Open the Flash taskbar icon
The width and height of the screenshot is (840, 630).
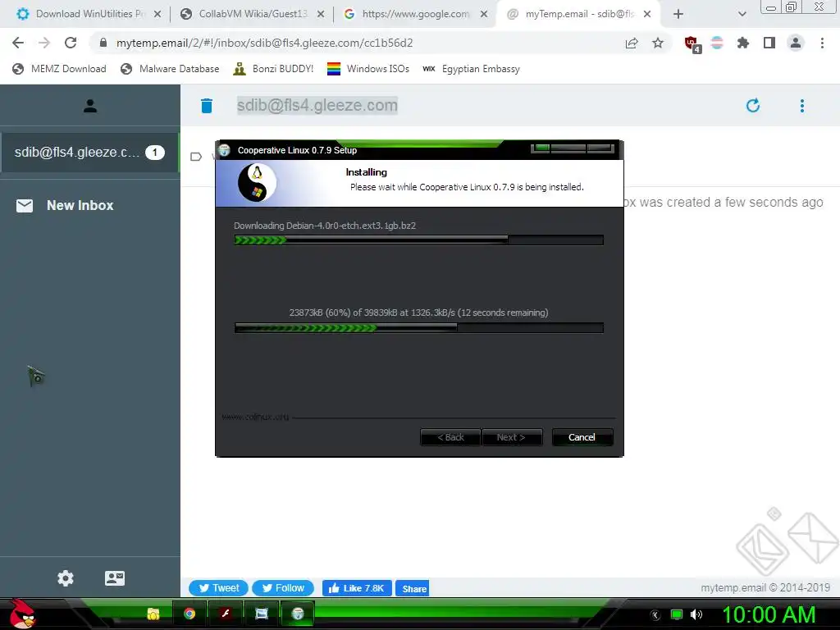pyautogui.click(x=226, y=614)
